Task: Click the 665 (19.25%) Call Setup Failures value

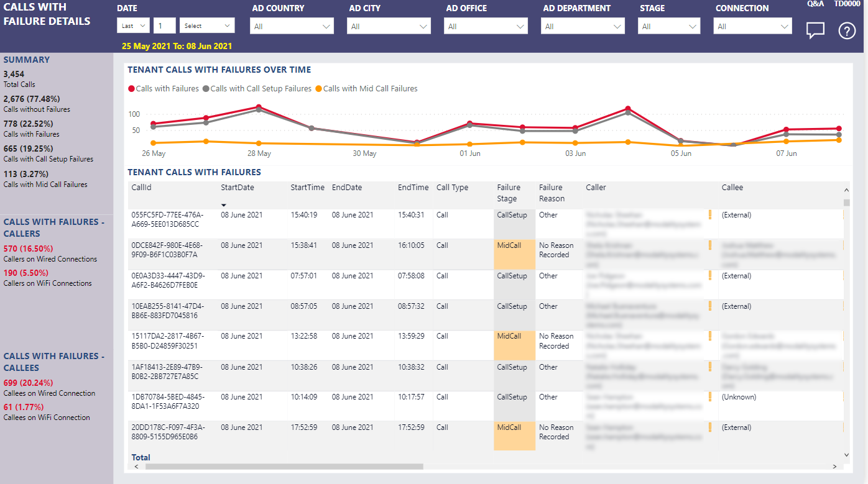Action: (x=29, y=148)
